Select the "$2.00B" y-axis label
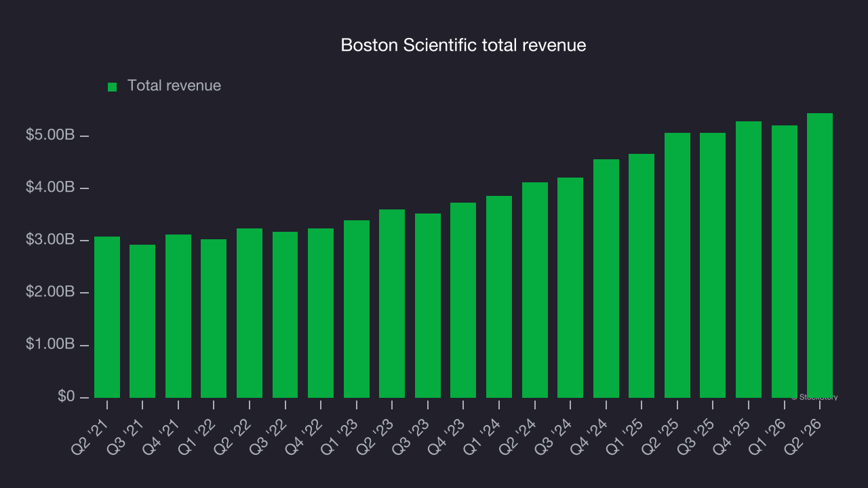The width and height of the screenshot is (868, 488). point(50,292)
